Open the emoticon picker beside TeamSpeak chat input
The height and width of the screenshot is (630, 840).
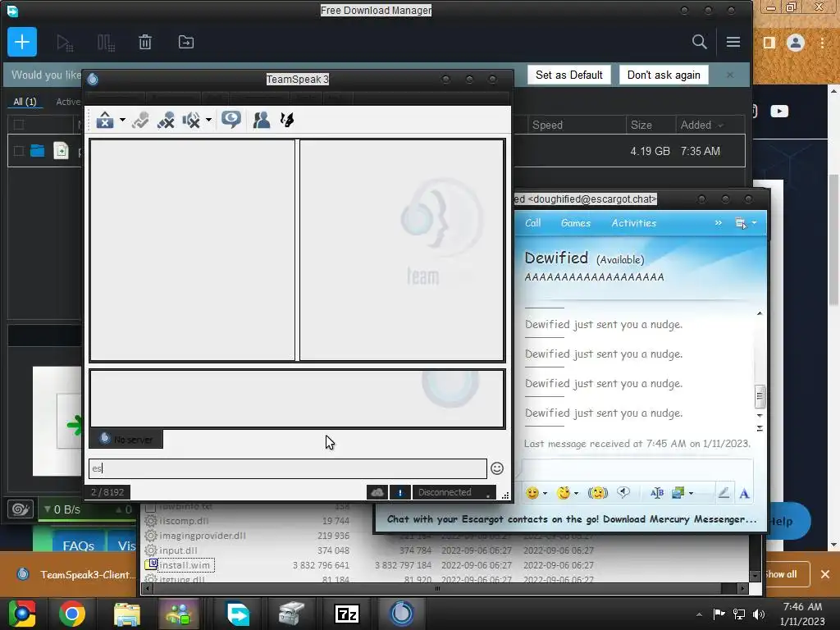[497, 468]
